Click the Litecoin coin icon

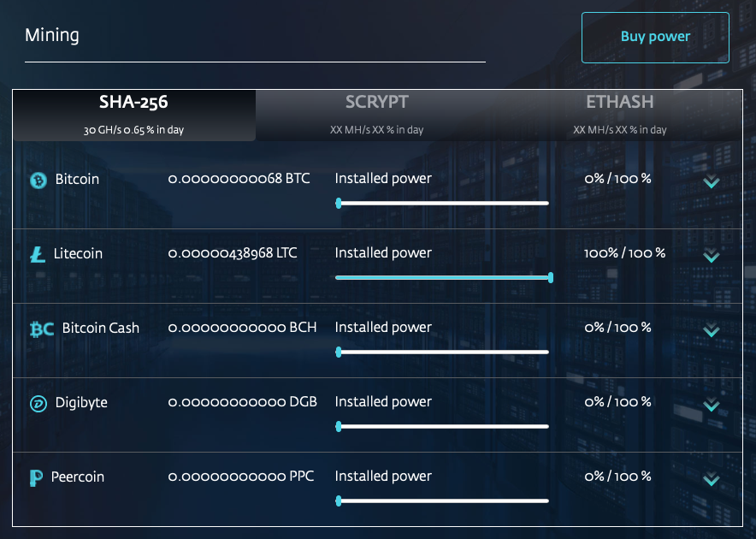[x=38, y=255]
